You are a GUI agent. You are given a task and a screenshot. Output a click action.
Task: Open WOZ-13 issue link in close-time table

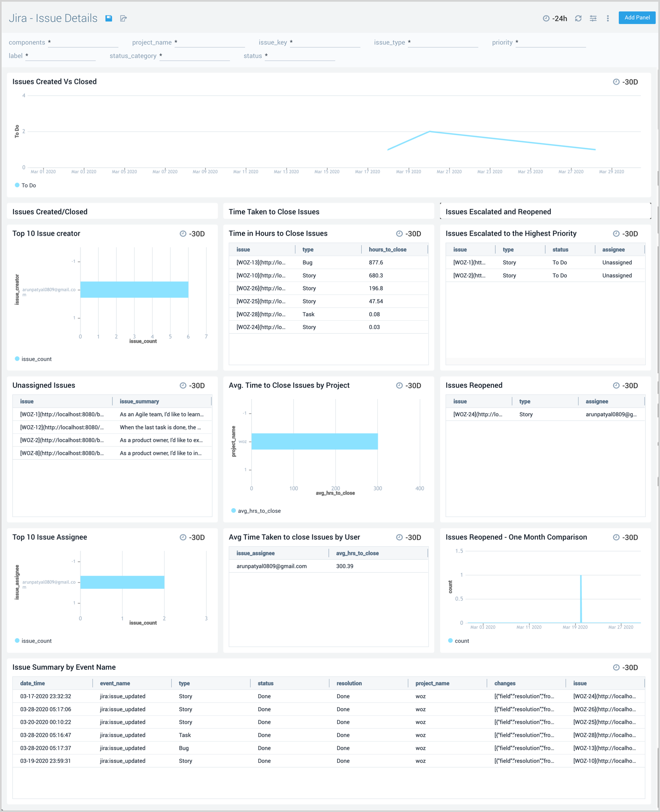pyautogui.click(x=261, y=262)
